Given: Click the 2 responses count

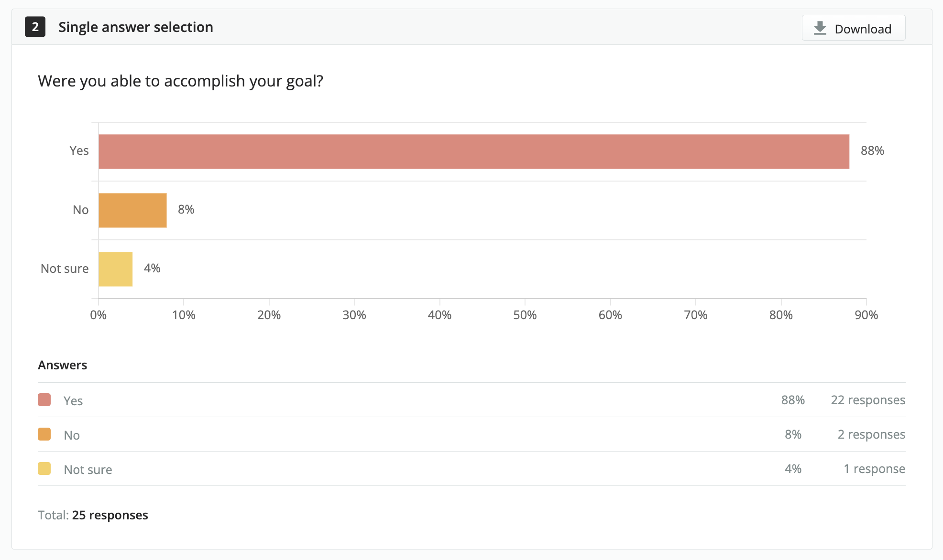Looking at the screenshot, I should [x=871, y=434].
